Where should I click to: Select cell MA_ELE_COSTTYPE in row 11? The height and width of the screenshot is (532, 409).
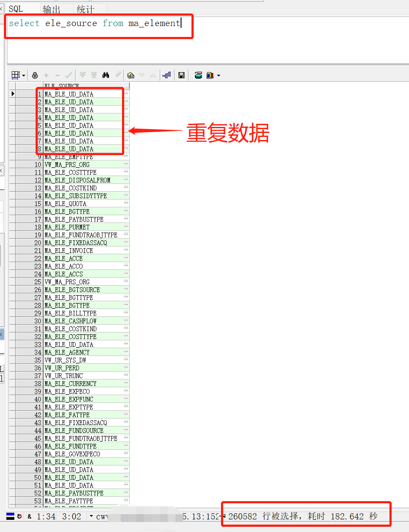(83, 172)
